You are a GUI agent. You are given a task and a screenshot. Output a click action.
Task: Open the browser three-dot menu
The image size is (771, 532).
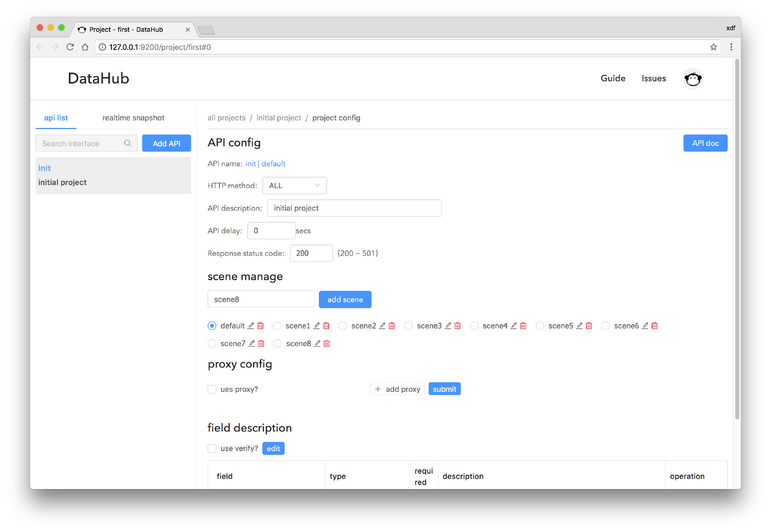coord(731,47)
